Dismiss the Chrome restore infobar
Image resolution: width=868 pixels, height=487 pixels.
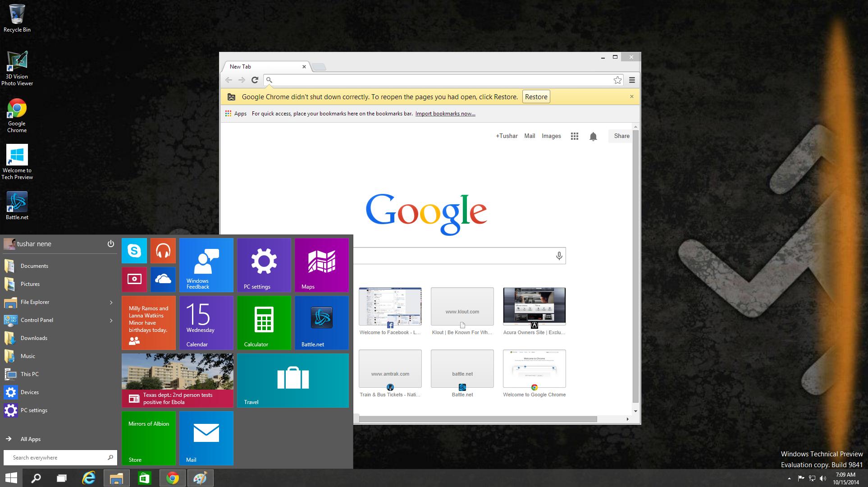point(632,96)
